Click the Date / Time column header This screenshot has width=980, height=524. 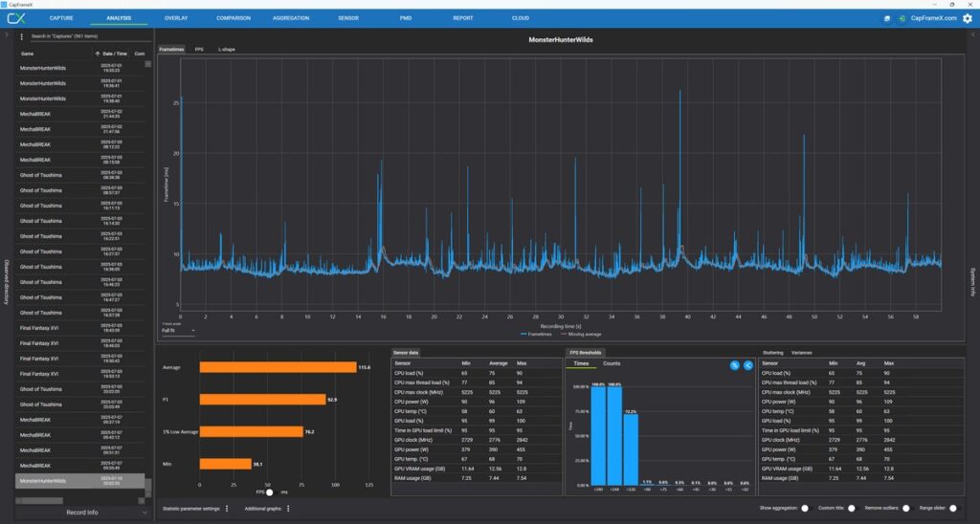(x=115, y=54)
